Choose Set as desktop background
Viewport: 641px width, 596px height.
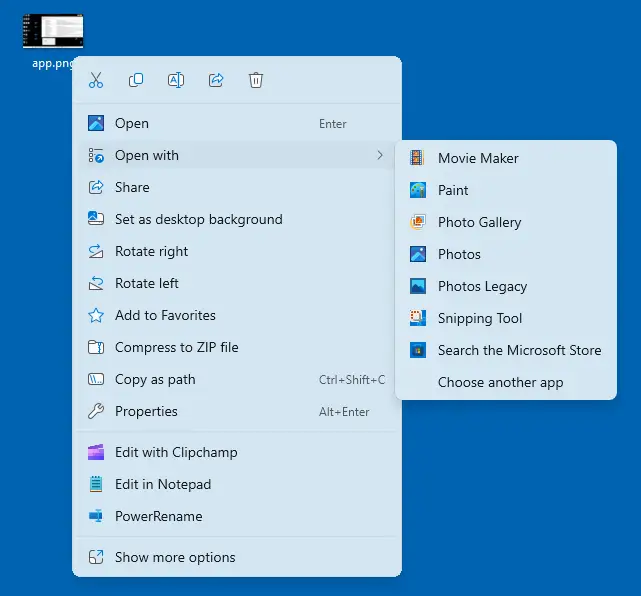tap(237, 219)
